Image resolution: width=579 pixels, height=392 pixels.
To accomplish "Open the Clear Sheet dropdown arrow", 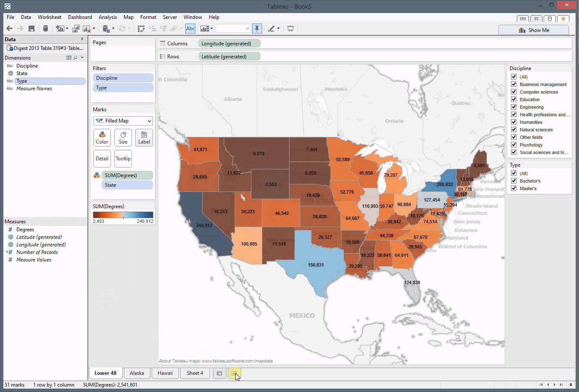I will click(x=94, y=29).
